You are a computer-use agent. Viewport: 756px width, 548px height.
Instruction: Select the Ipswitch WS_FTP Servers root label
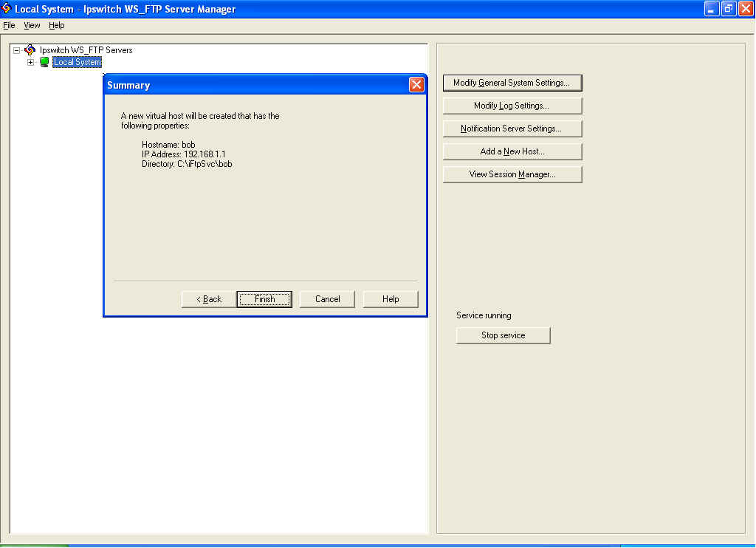[x=86, y=49]
